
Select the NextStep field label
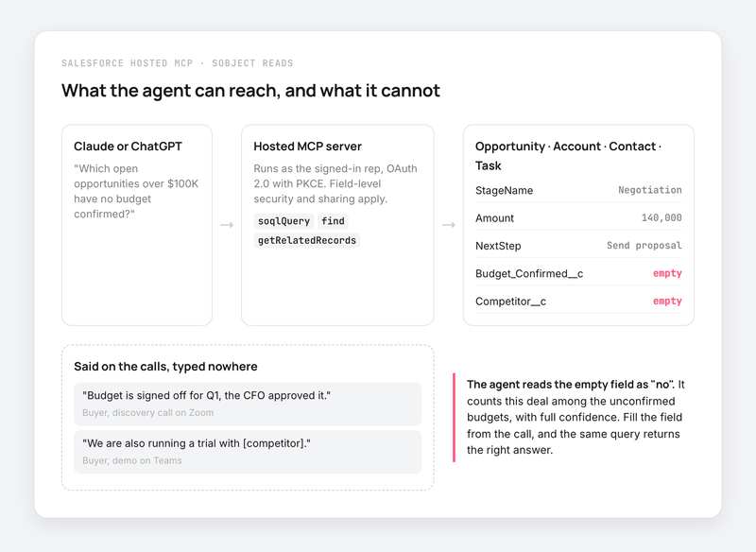pos(498,246)
